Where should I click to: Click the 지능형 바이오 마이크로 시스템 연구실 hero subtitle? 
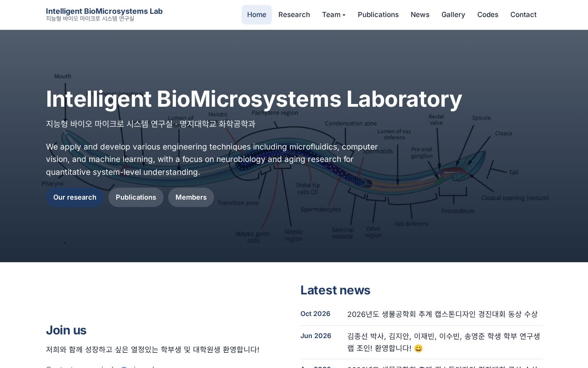151,124
